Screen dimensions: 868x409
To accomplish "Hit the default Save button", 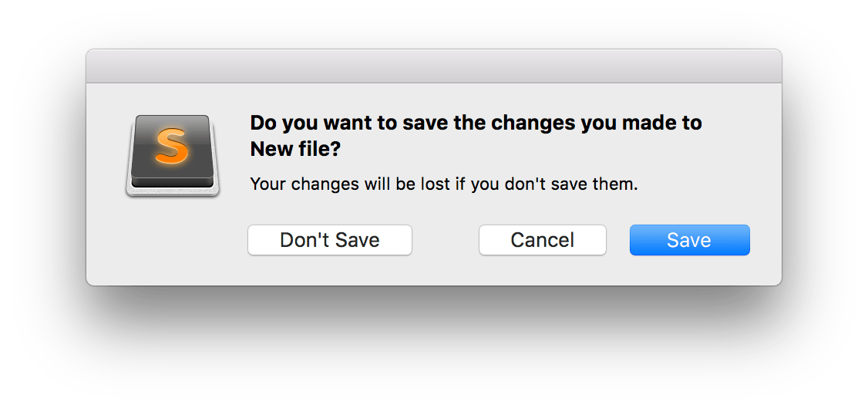I will (689, 240).
